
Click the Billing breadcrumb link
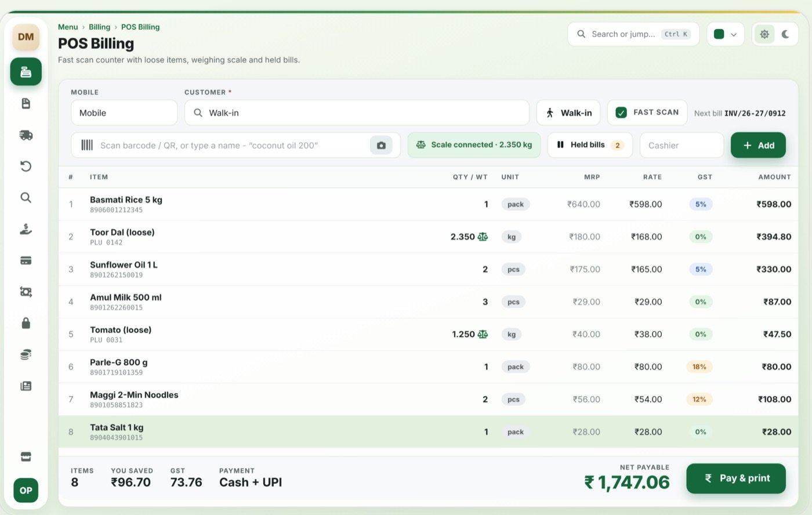(99, 27)
